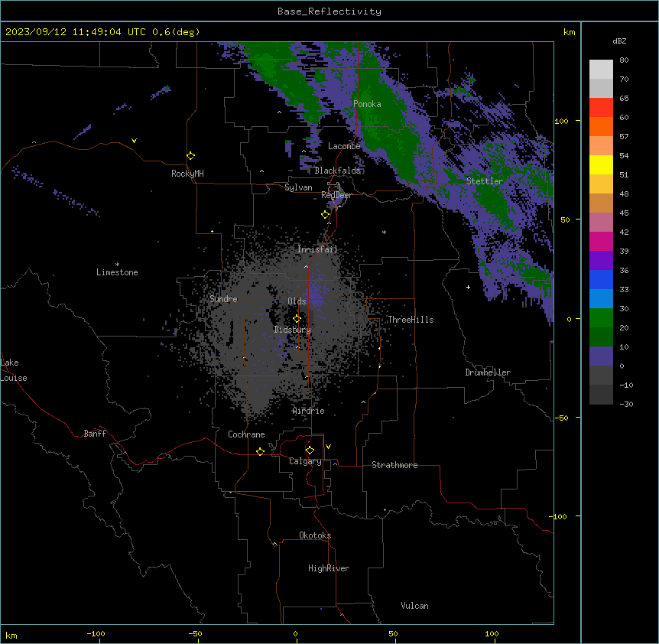This screenshot has height=644, width=659.
Task: Click the km unit label at bottom left
Action: (x=11, y=635)
